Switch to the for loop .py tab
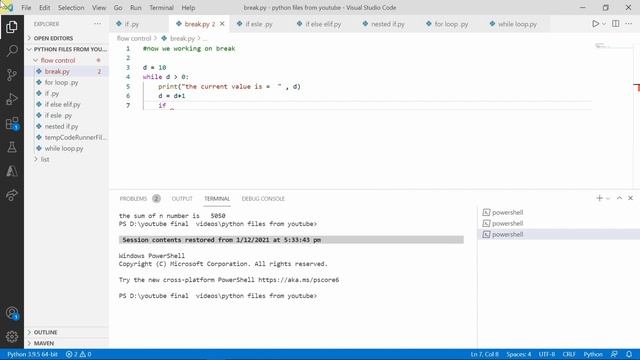The image size is (640, 360). (451, 24)
